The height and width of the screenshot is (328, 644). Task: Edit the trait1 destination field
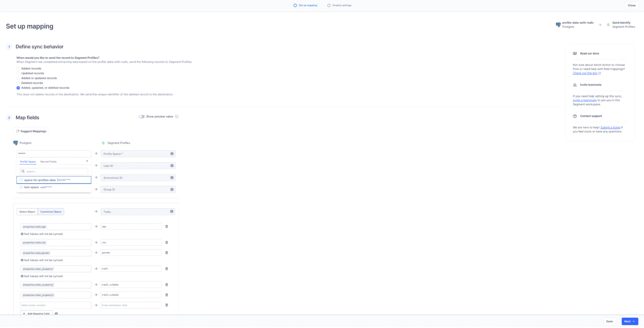pos(131,268)
